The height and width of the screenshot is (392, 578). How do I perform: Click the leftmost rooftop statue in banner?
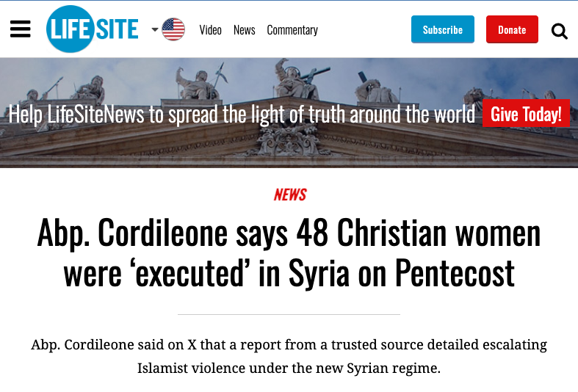[x=32, y=95]
